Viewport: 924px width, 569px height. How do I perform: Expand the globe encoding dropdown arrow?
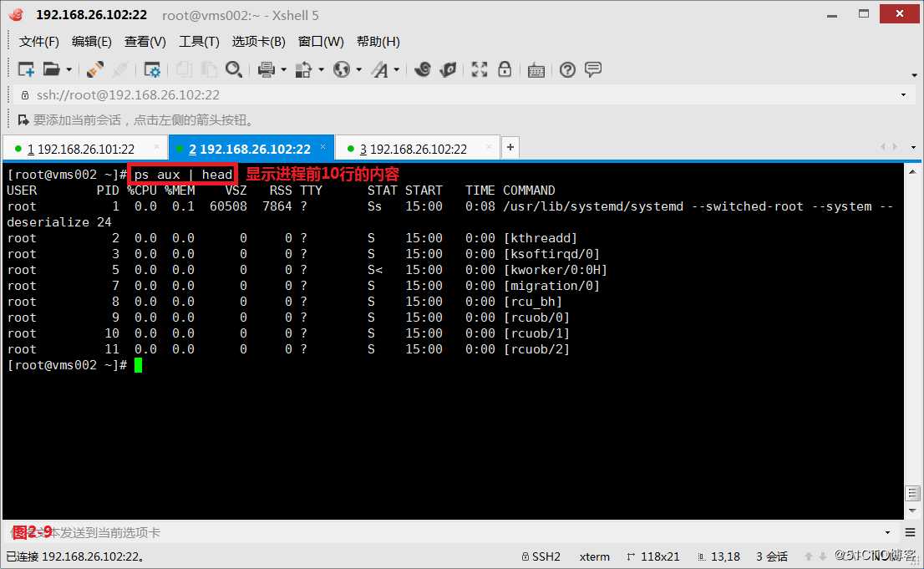(359, 69)
